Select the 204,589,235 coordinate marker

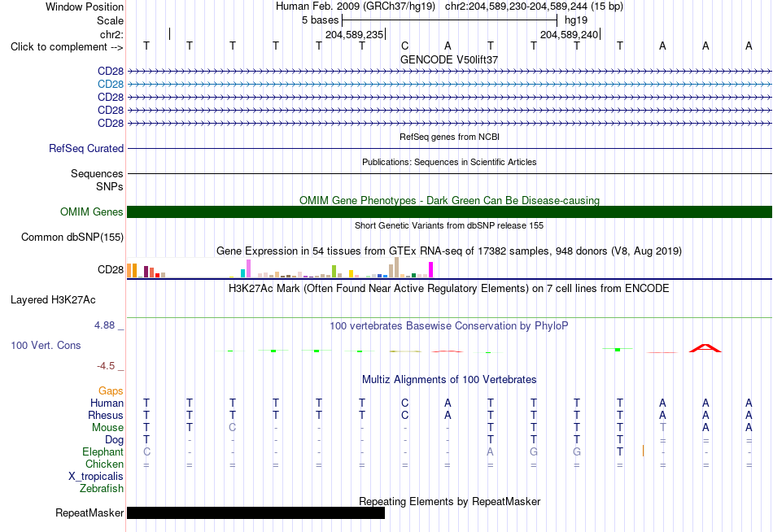coord(355,34)
